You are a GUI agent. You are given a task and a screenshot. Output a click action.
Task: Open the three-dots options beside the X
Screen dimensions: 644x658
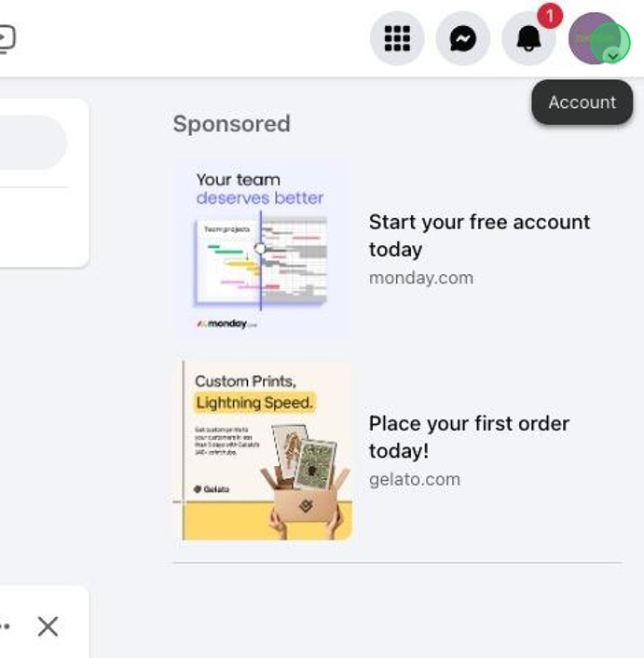pyautogui.click(x=5, y=626)
